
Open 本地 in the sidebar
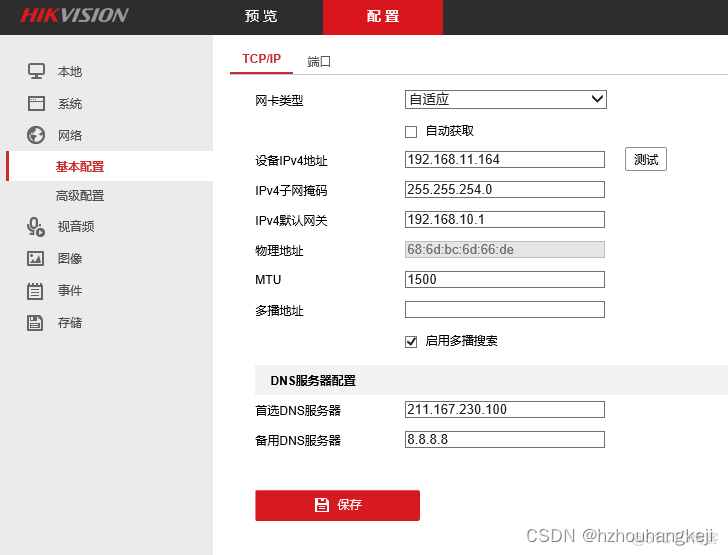(70, 72)
